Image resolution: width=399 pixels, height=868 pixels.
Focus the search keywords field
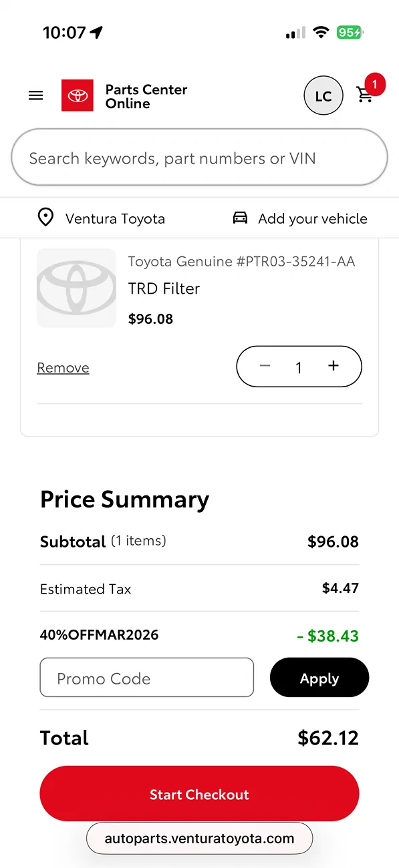(x=200, y=158)
